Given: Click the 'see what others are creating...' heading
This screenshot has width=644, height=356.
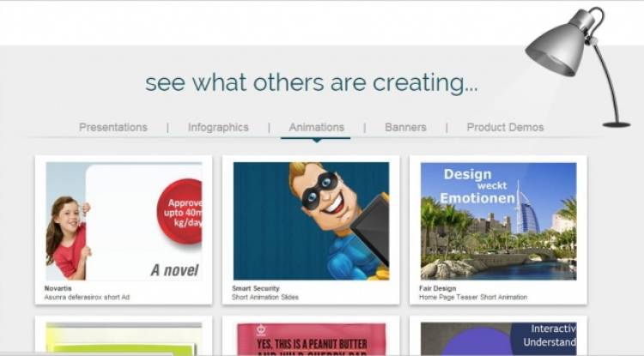Looking at the screenshot, I should [312, 82].
